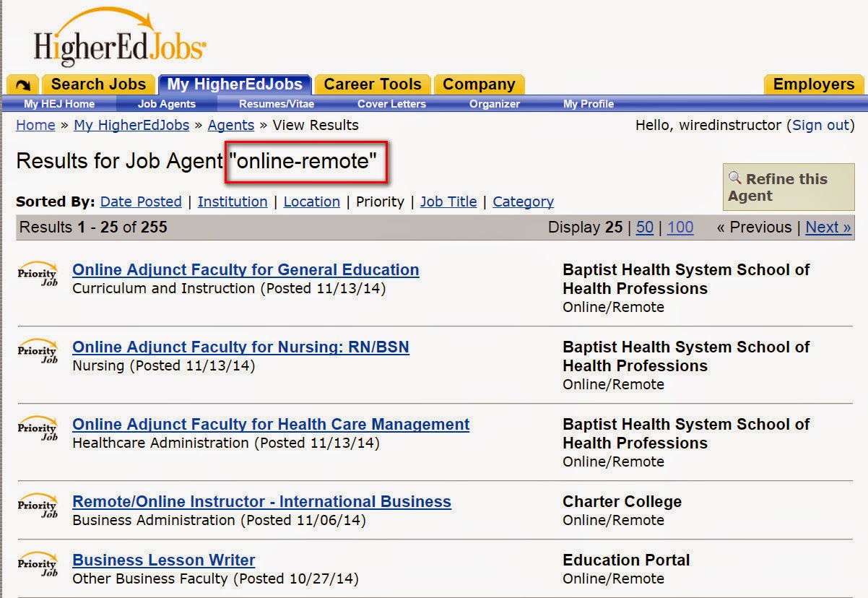
Task: Open the Online Adjunct Faculty for Nursing listing
Action: [x=240, y=347]
